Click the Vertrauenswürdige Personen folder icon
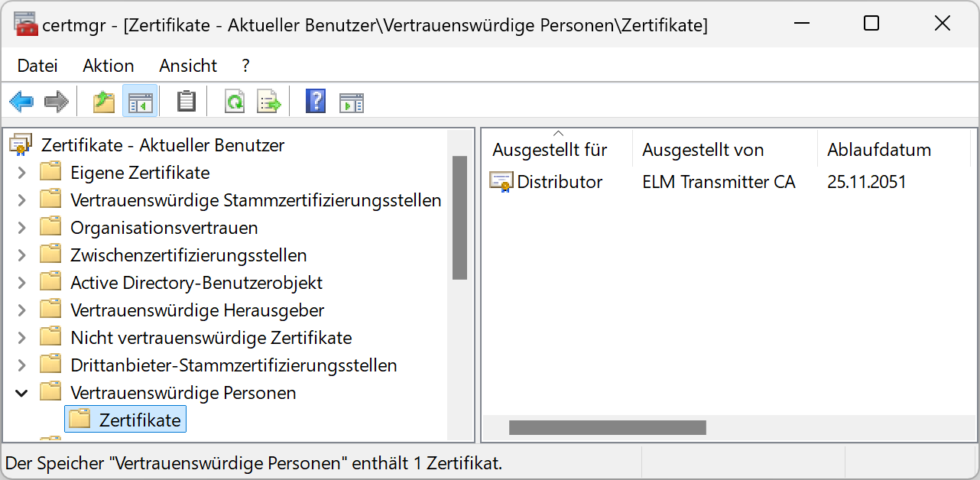 51,392
